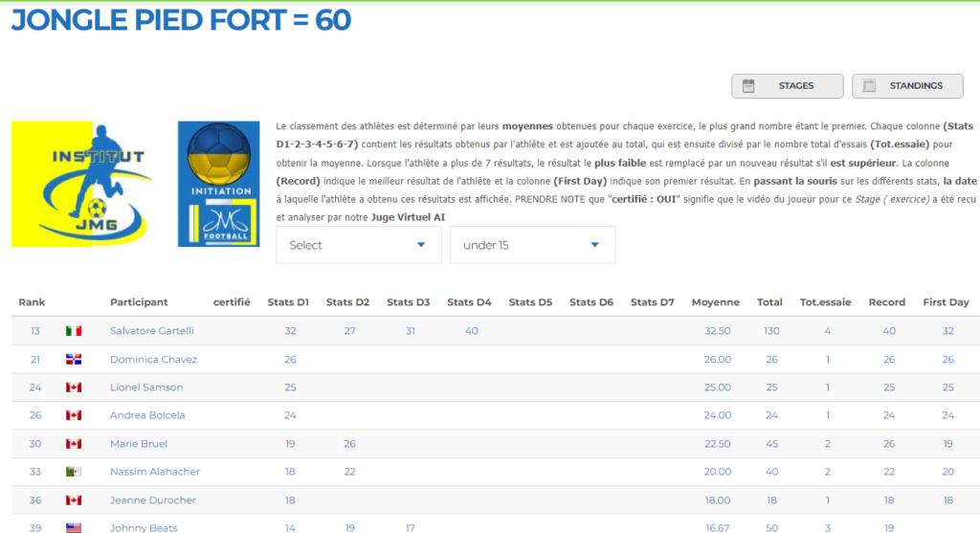
Task: Click the Institut JMG logo image
Action: [x=85, y=184]
